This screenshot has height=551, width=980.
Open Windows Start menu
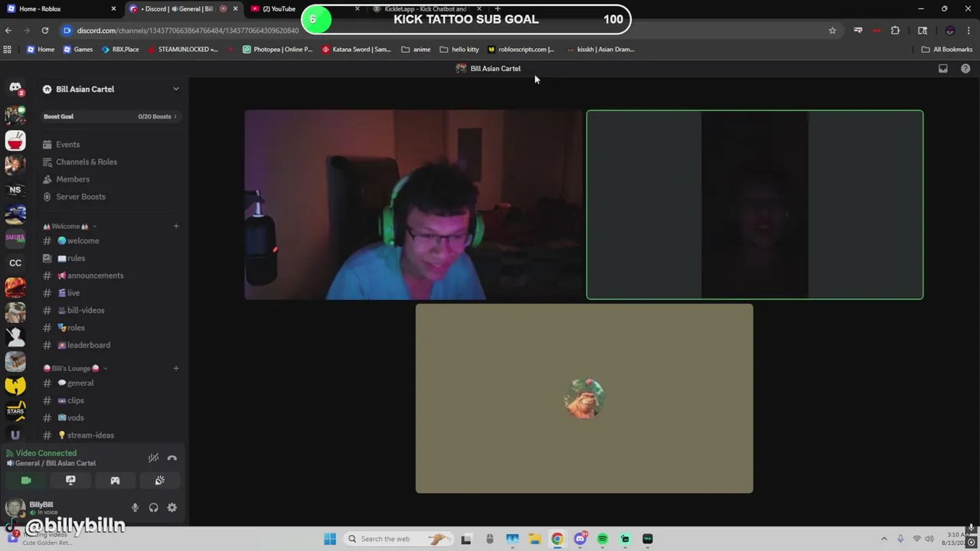330,539
